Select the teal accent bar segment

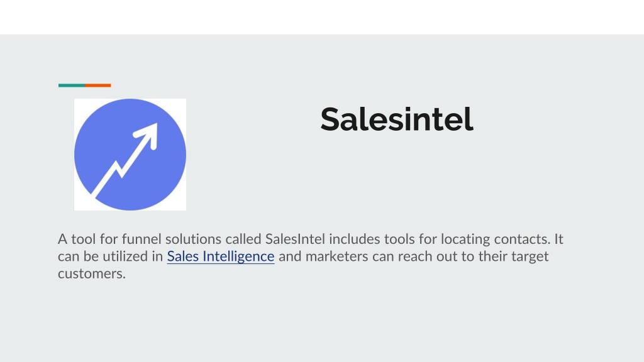(x=72, y=85)
